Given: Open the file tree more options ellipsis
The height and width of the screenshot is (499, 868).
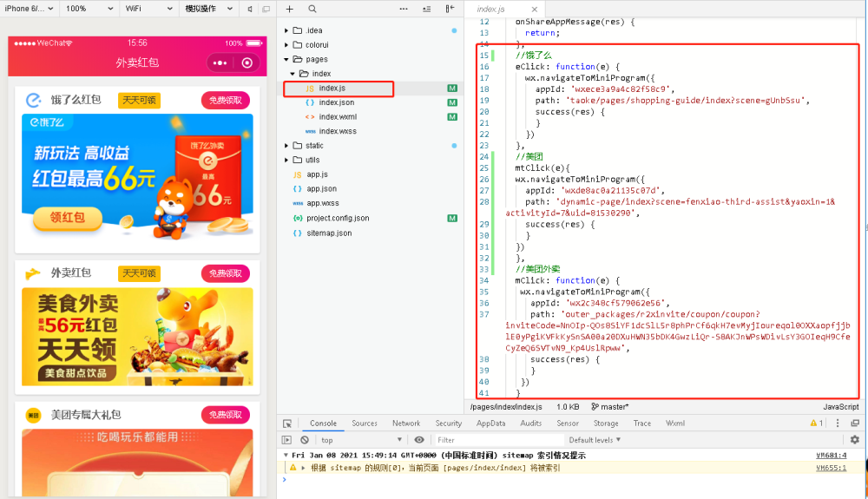Looking at the screenshot, I should [404, 9].
